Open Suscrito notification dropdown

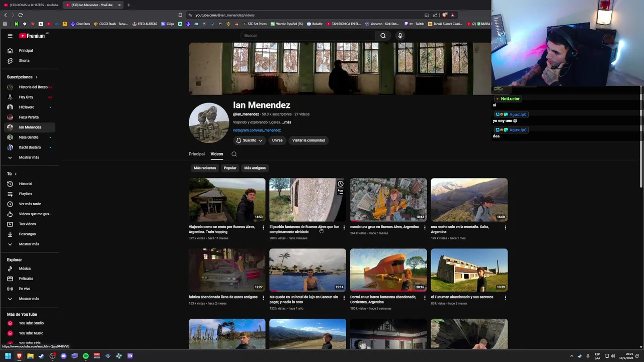pyautogui.click(x=249, y=140)
